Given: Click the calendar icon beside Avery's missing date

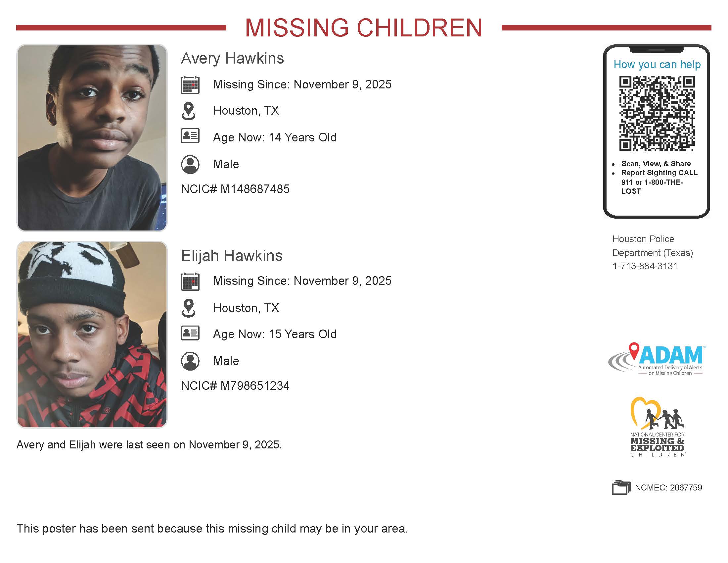Looking at the screenshot, I should (x=190, y=85).
